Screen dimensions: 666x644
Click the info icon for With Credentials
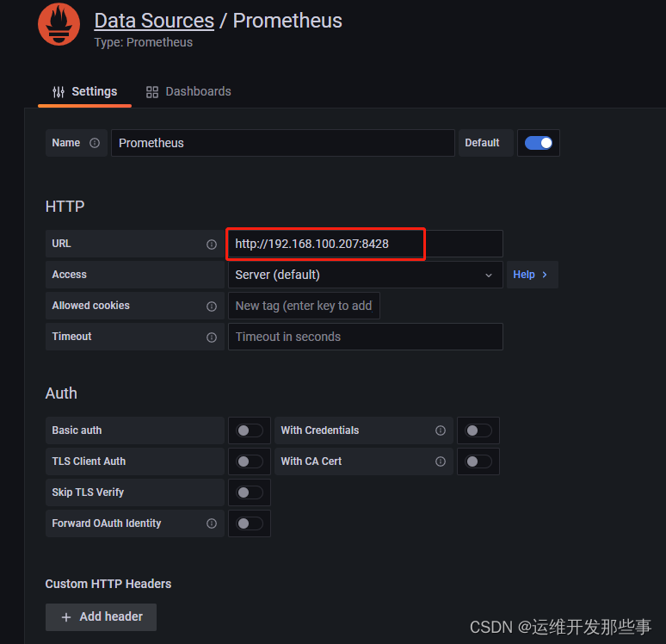[x=441, y=430]
